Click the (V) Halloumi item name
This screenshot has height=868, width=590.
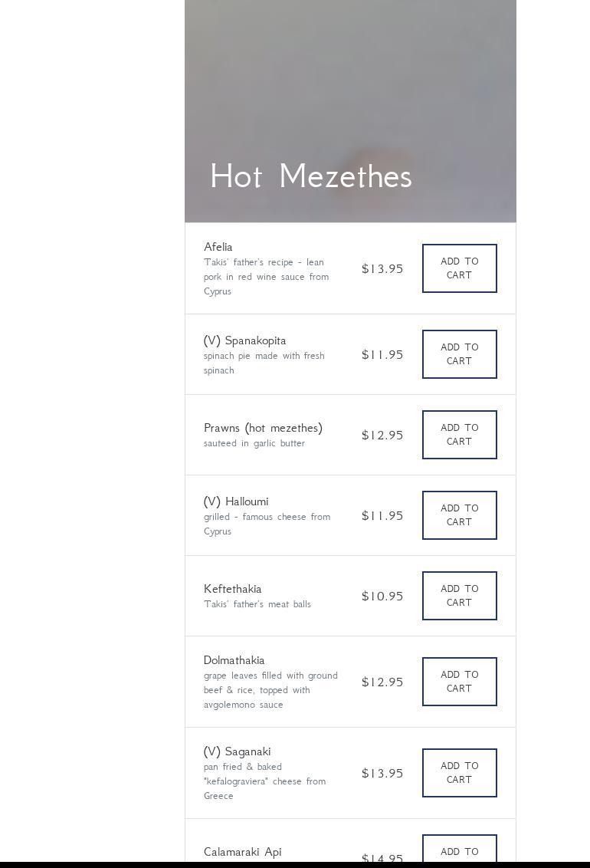point(236,501)
